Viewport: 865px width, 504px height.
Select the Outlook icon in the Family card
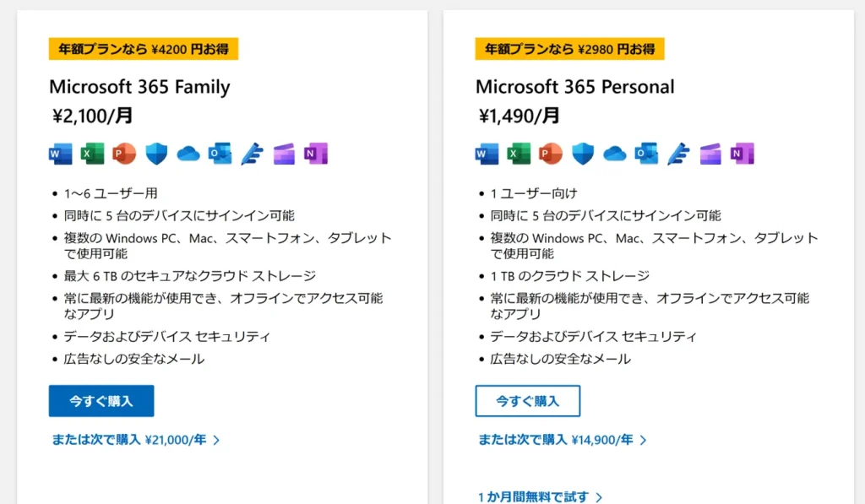(220, 154)
